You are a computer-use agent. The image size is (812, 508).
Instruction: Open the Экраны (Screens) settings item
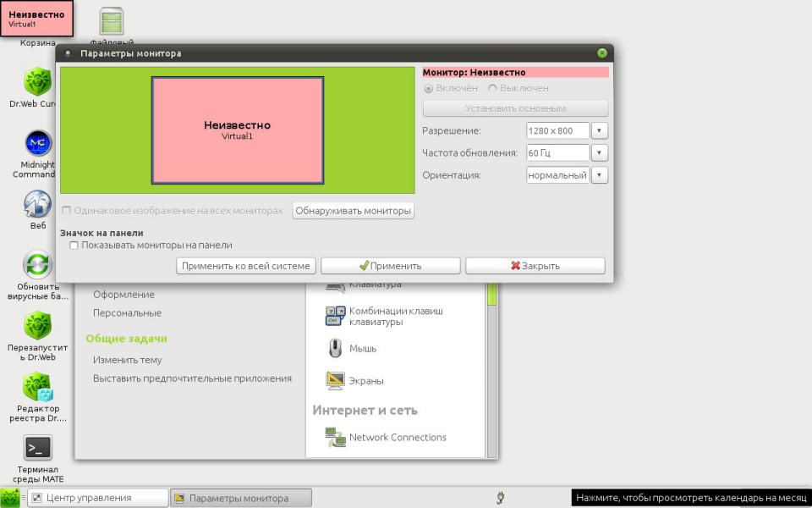365,381
